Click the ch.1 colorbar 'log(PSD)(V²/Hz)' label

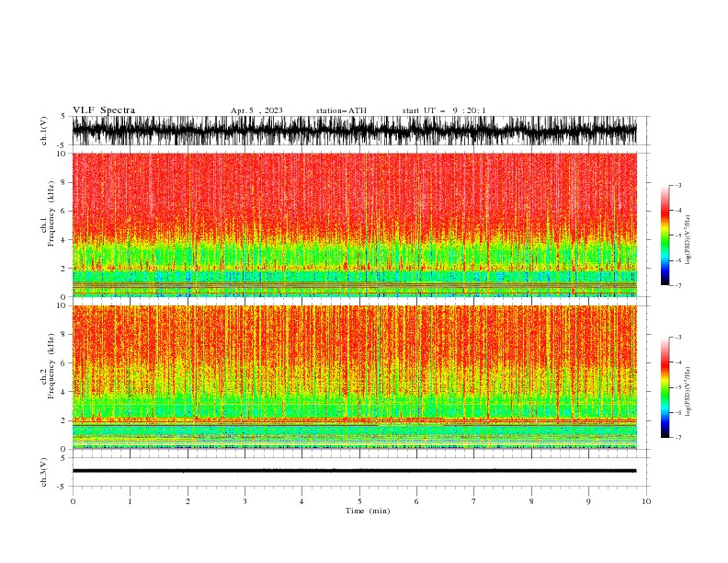tap(688, 240)
